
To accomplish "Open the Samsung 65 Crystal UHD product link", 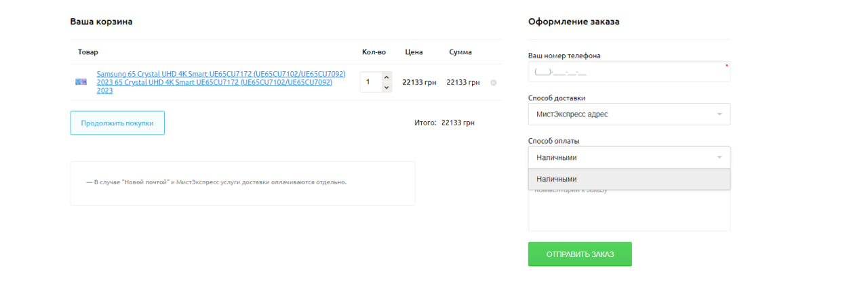I will tap(220, 82).
